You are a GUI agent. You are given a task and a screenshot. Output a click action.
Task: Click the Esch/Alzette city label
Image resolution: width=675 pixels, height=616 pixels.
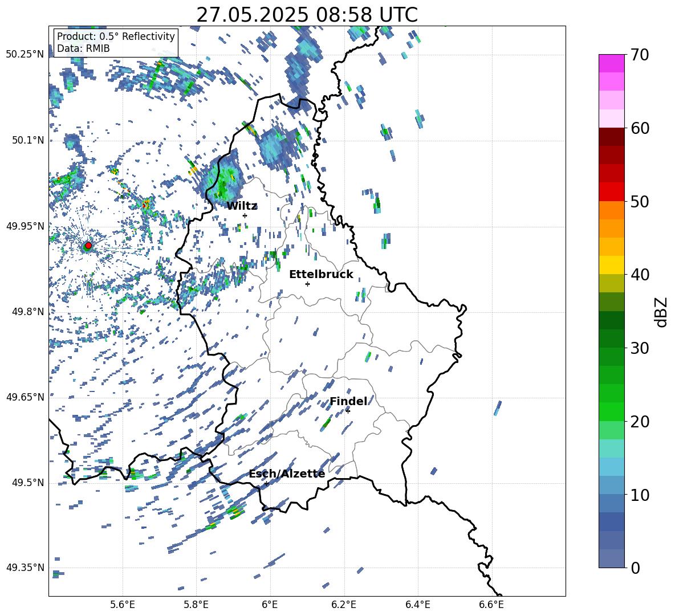[x=287, y=474]
